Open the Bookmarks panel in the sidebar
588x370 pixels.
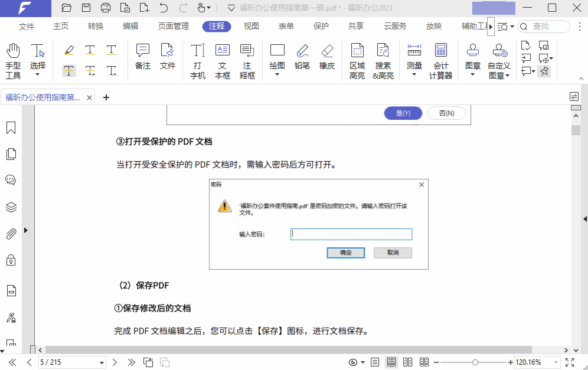click(x=10, y=127)
